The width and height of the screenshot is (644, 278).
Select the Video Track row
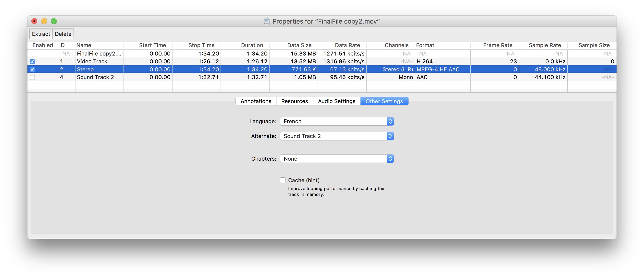92,62
